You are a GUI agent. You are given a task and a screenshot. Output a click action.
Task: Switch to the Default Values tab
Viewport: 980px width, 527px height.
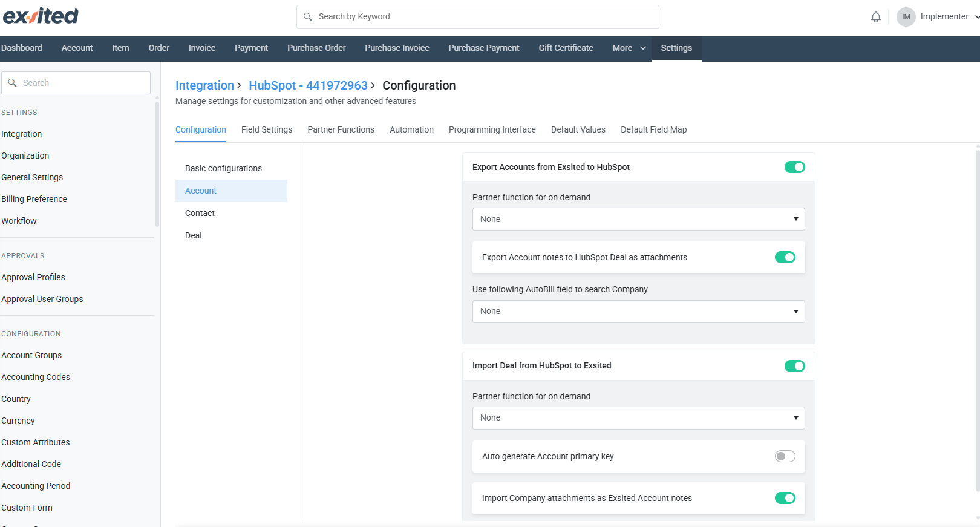pos(578,130)
